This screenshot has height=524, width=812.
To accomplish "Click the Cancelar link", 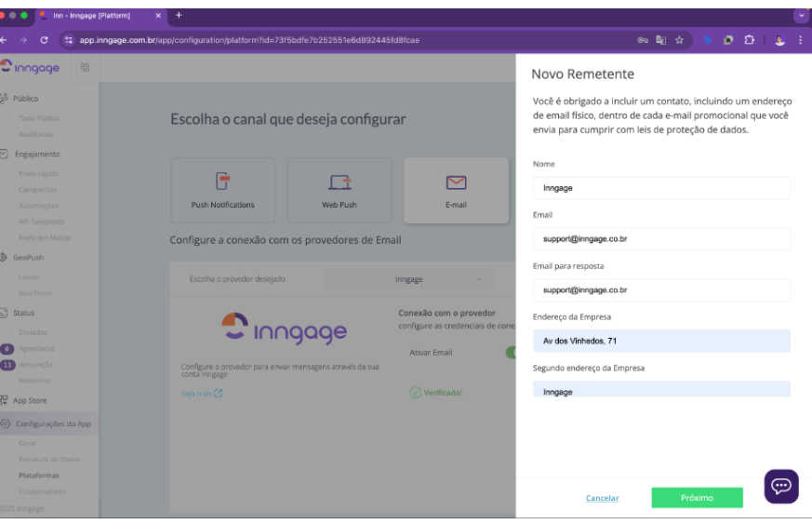I will coord(603,498).
